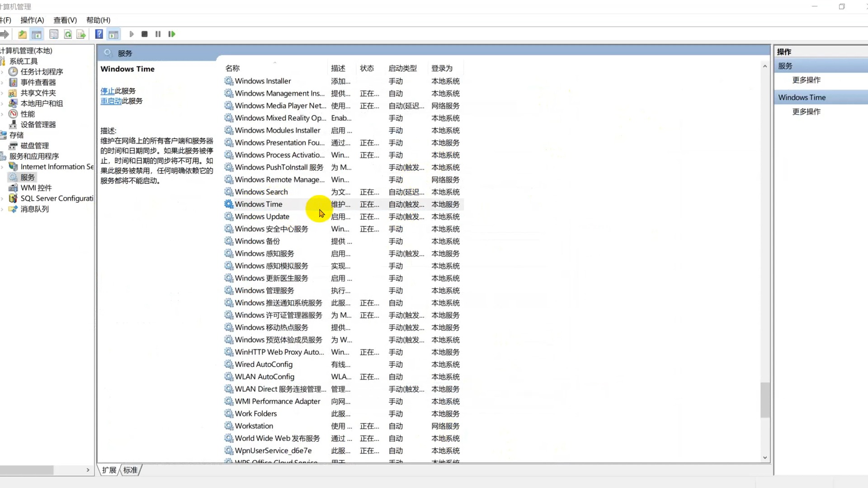Sort services by 名称 column header
The height and width of the screenshot is (488, 868).
tap(275, 68)
